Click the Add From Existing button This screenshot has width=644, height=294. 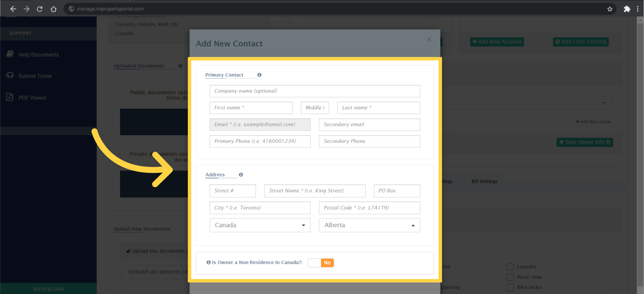(x=581, y=42)
